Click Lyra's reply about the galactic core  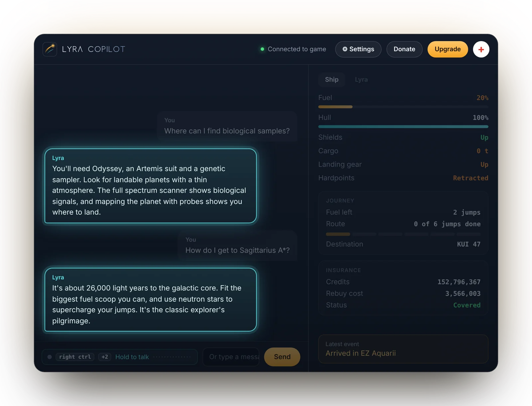pos(151,300)
